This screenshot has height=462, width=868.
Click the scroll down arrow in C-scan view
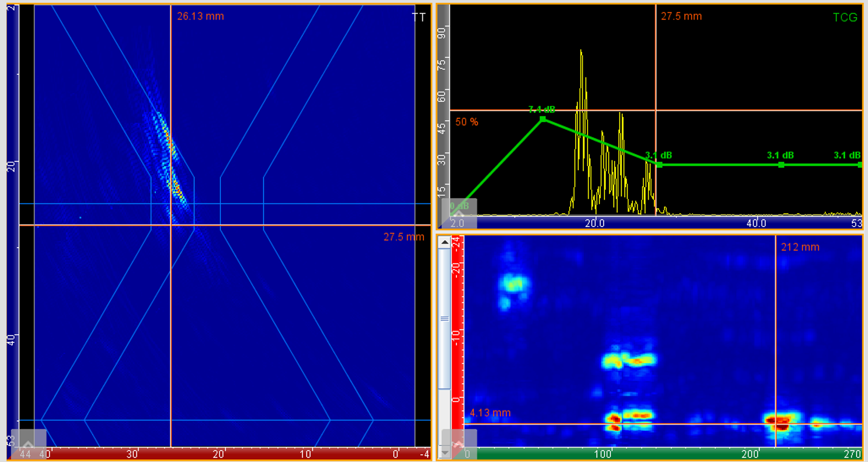[x=445, y=452]
